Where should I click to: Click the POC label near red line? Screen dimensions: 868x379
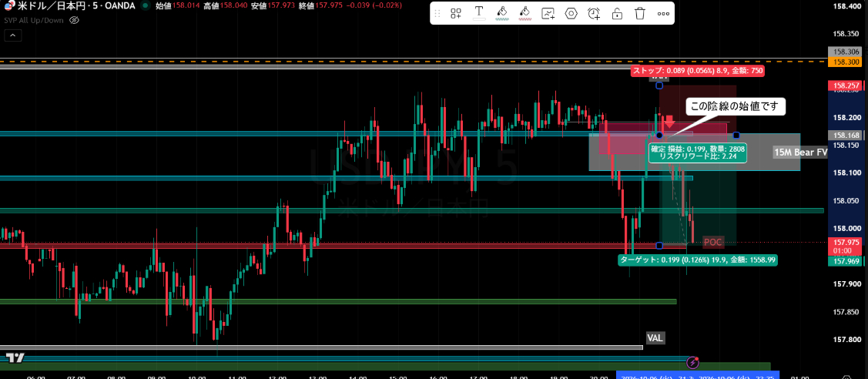pos(713,242)
